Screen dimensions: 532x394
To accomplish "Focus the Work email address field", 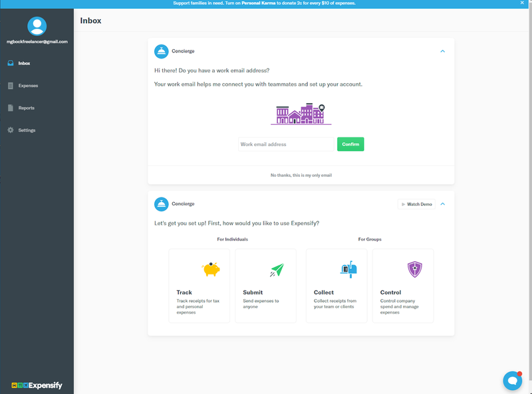I will point(286,144).
